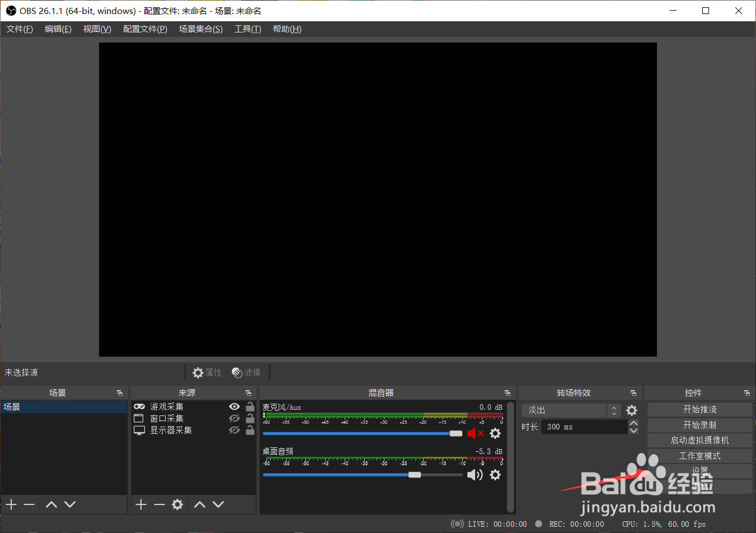Undock the 来源 panel
This screenshot has width=756, height=533.
(248, 393)
